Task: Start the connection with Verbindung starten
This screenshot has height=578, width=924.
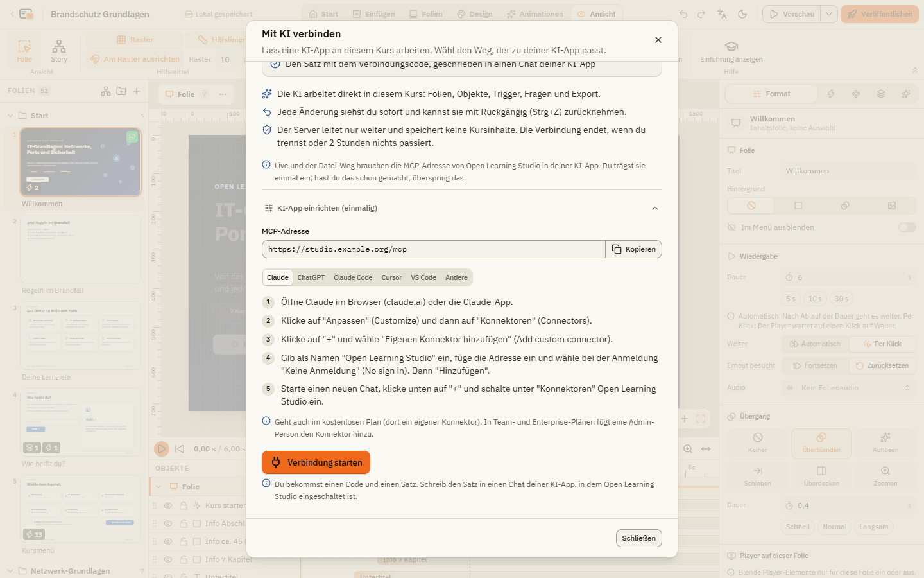Action: coord(316,462)
